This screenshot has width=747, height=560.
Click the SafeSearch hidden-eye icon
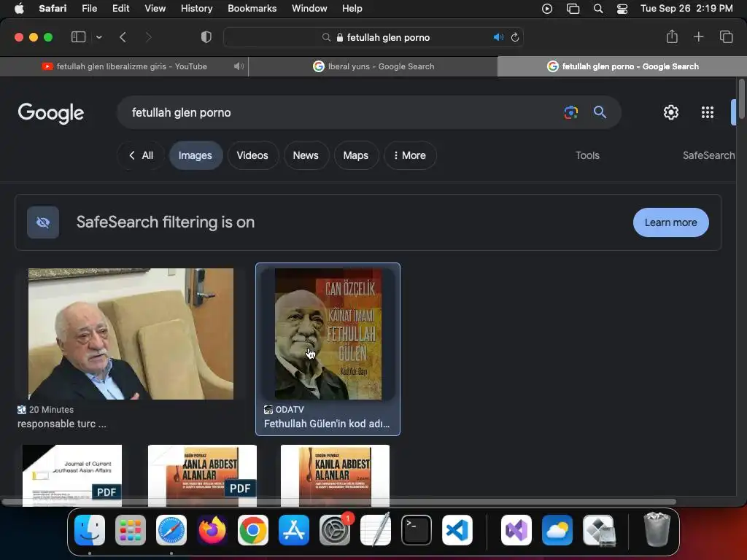click(x=43, y=222)
